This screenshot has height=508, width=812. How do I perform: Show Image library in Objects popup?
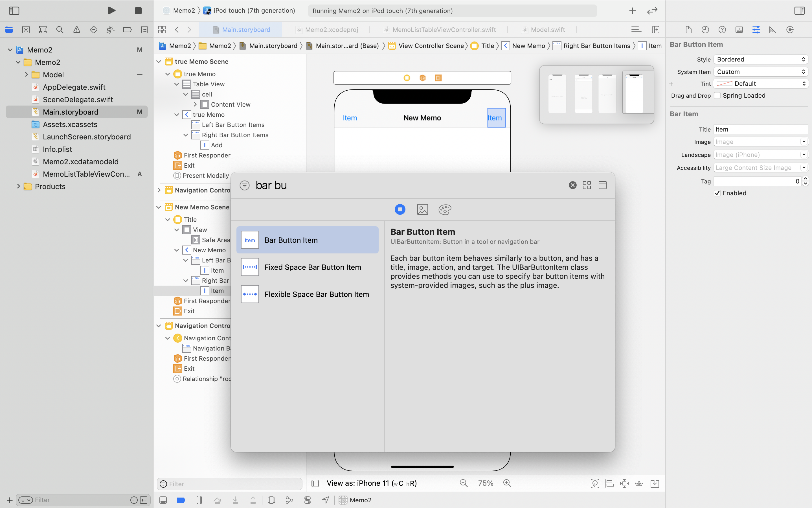click(422, 209)
